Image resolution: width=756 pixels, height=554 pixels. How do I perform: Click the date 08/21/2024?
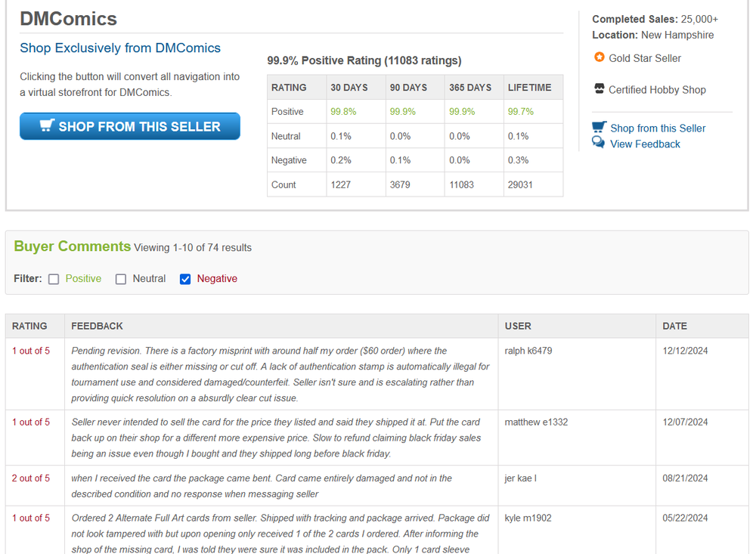(685, 478)
